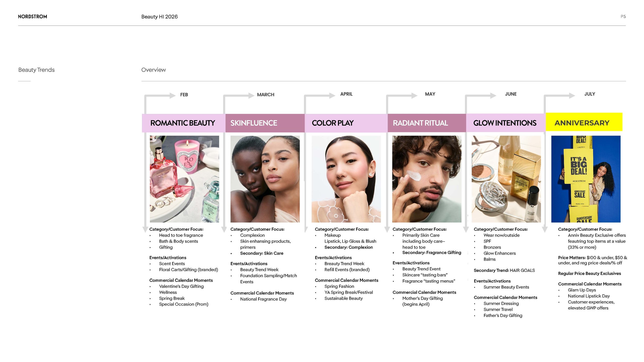Click the Beauty HI 2026 title
This screenshot has height=362, width=644.
pyautogui.click(x=159, y=17)
